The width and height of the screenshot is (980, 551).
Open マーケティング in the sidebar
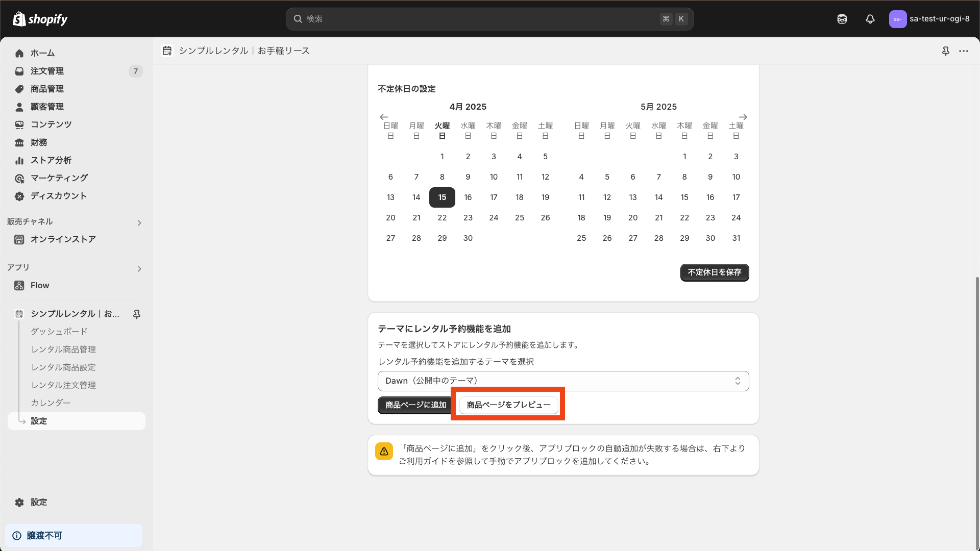tap(58, 178)
